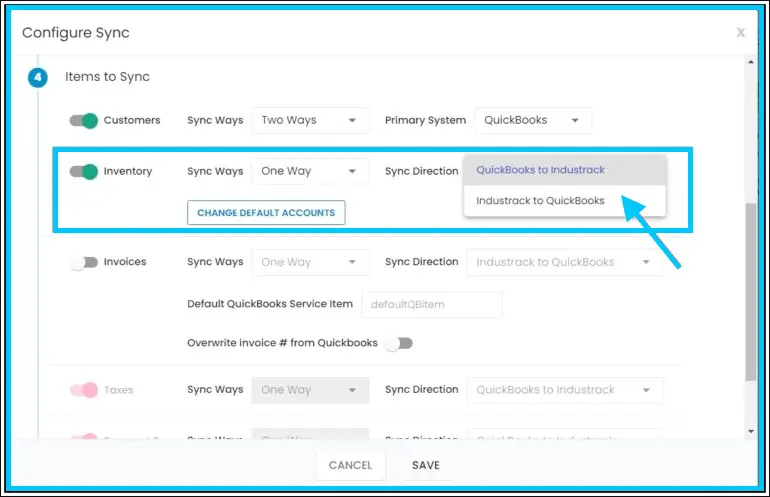
Task: Click the Invoices label
Action: pyautogui.click(x=125, y=262)
